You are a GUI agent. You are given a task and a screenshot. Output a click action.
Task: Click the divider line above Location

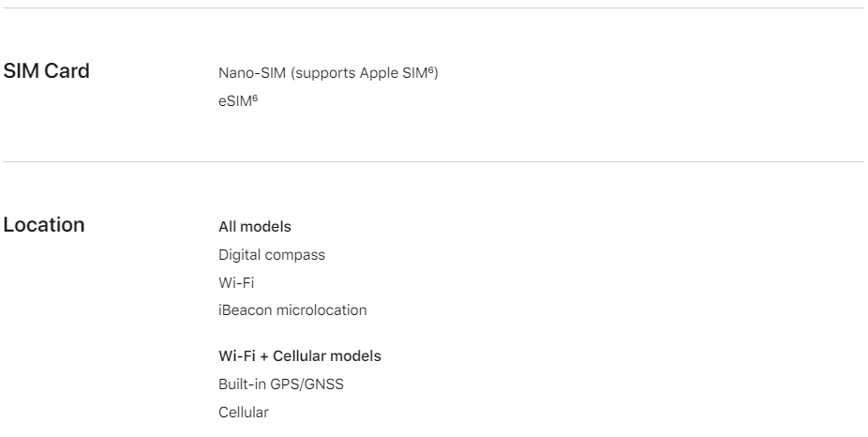point(433,161)
